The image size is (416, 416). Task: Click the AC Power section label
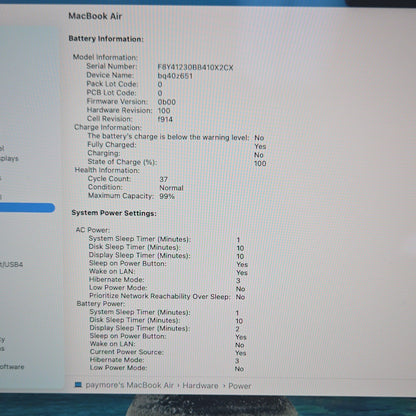(93, 230)
